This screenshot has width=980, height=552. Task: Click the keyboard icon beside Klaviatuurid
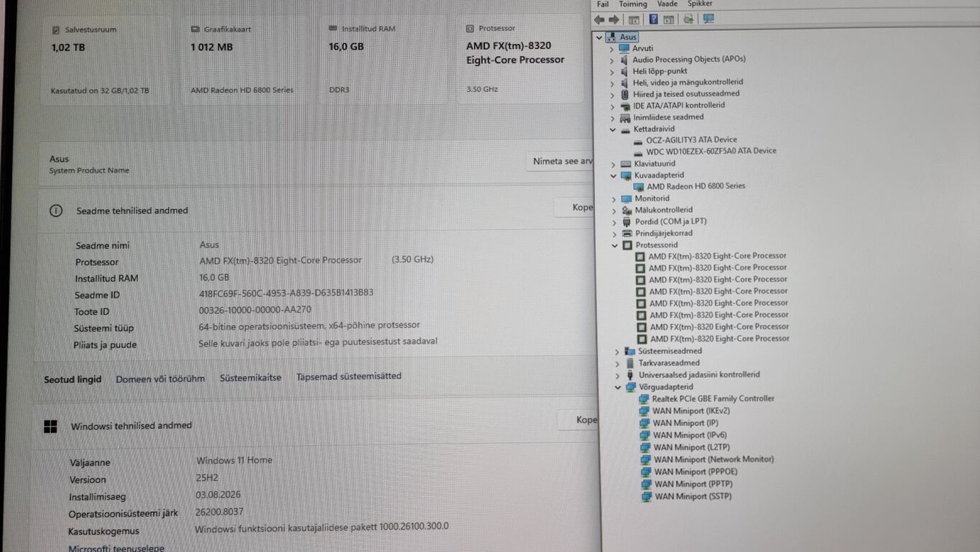click(625, 163)
